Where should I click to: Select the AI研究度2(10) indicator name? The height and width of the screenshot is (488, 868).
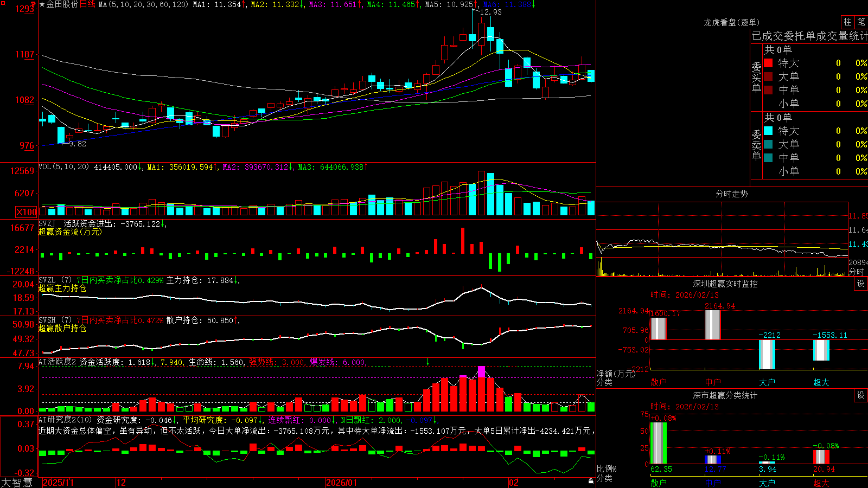pyautogui.click(x=65, y=420)
